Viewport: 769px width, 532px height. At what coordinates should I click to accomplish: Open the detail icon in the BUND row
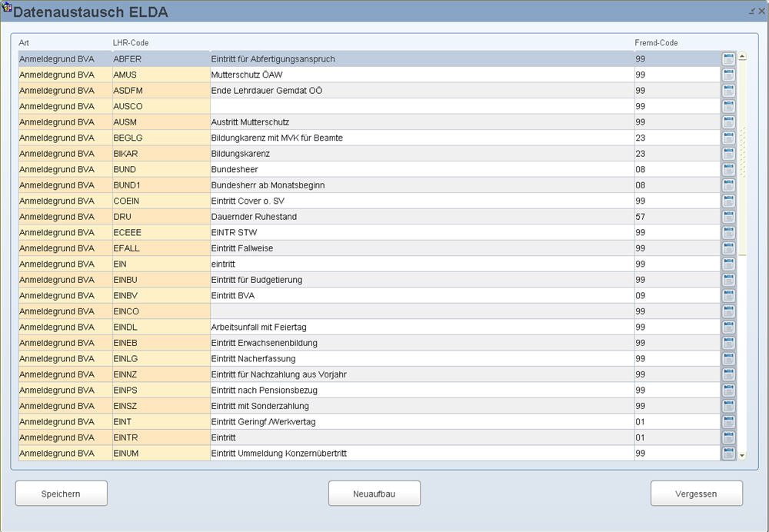click(728, 169)
